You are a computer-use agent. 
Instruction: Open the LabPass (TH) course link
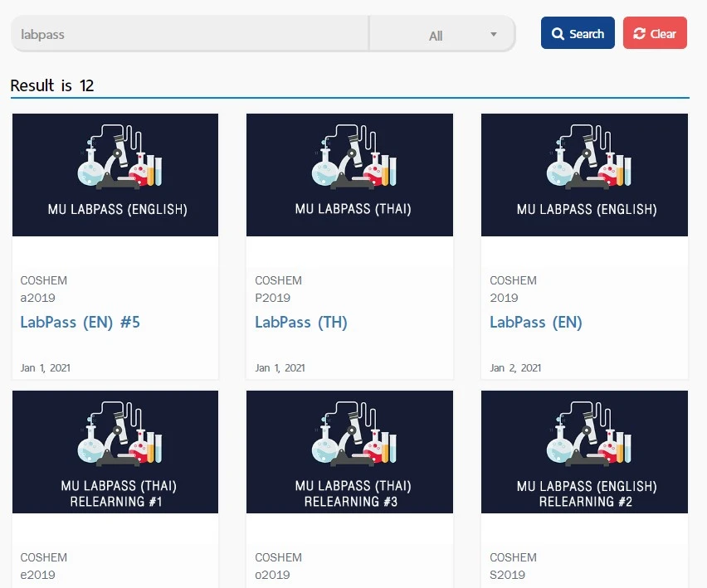point(301,323)
